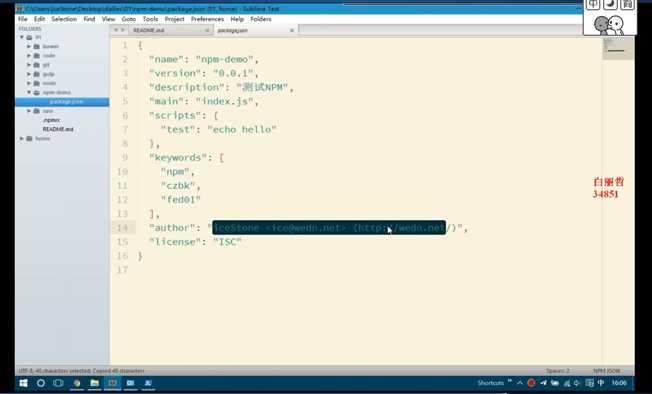Click the volume tray icon
The image size is (652, 394).
pos(577,383)
